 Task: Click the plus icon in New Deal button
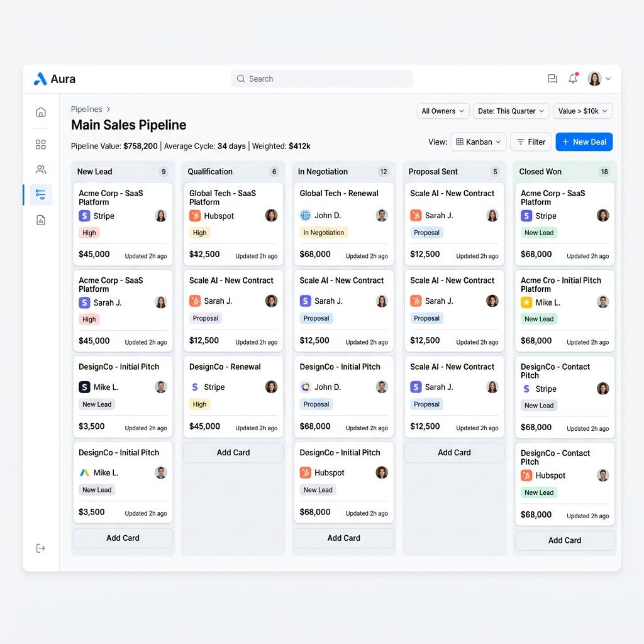[x=565, y=142]
